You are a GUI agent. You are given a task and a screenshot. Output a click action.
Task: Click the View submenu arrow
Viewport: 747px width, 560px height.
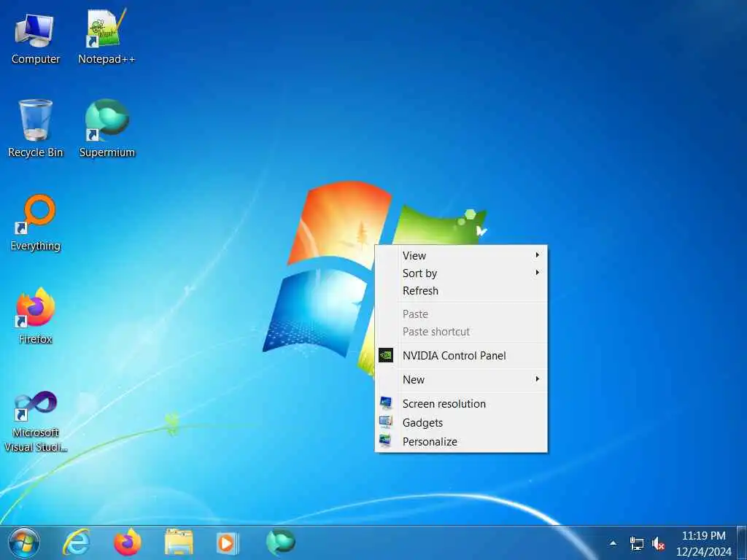pyautogui.click(x=538, y=255)
